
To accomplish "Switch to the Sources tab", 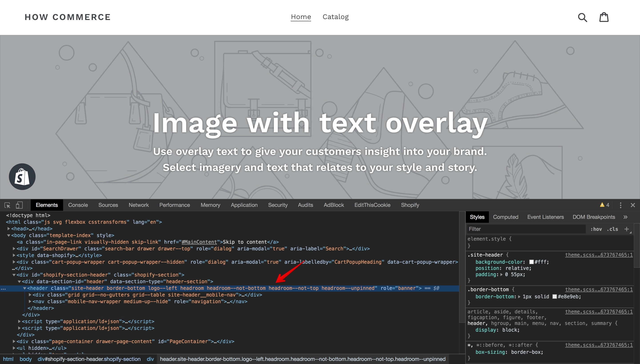I will pos(108,205).
